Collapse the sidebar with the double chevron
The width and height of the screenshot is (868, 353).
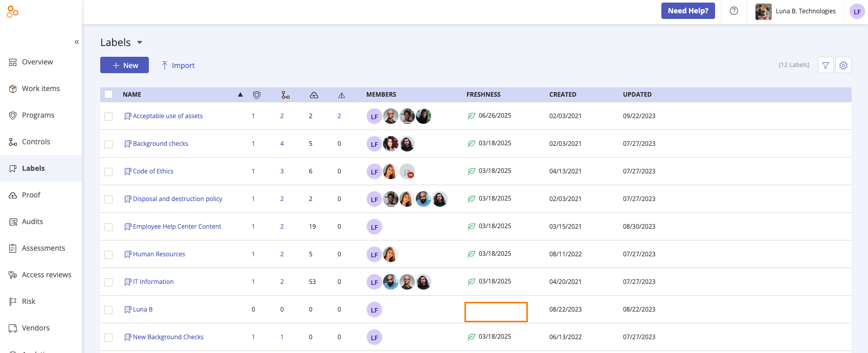[77, 42]
